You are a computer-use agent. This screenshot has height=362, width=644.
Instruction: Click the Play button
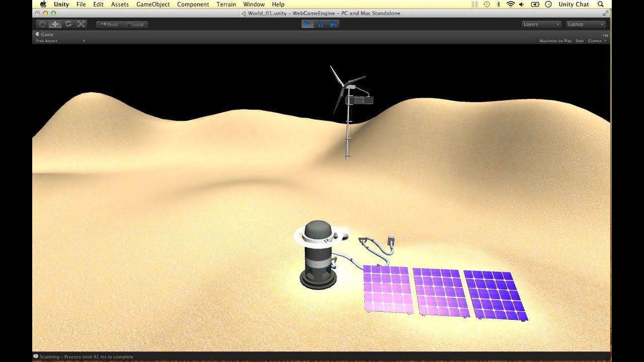pyautogui.click(x=307, y=24)
